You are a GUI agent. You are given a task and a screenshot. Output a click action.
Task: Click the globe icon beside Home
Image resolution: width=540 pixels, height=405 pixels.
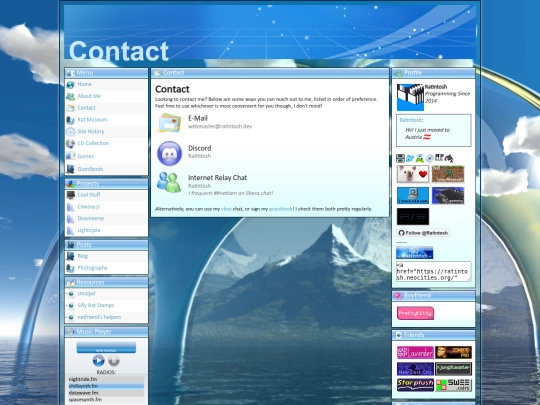point(71,84)
